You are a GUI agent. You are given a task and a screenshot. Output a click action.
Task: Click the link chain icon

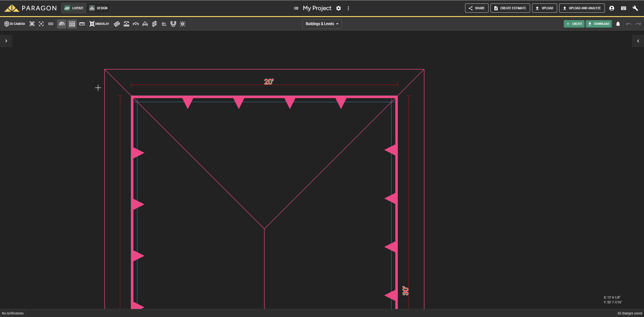(x=51, y=24)
